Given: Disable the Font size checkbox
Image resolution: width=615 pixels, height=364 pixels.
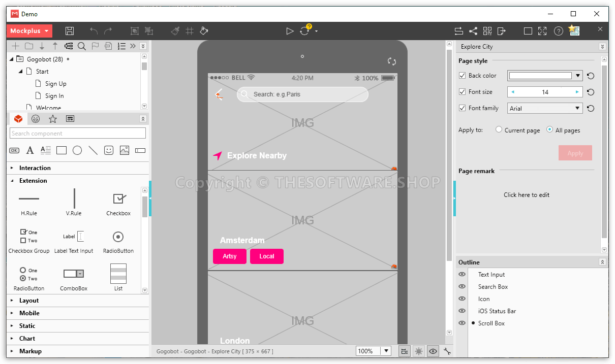Looking at the screenshot, I should pos(462,92).
